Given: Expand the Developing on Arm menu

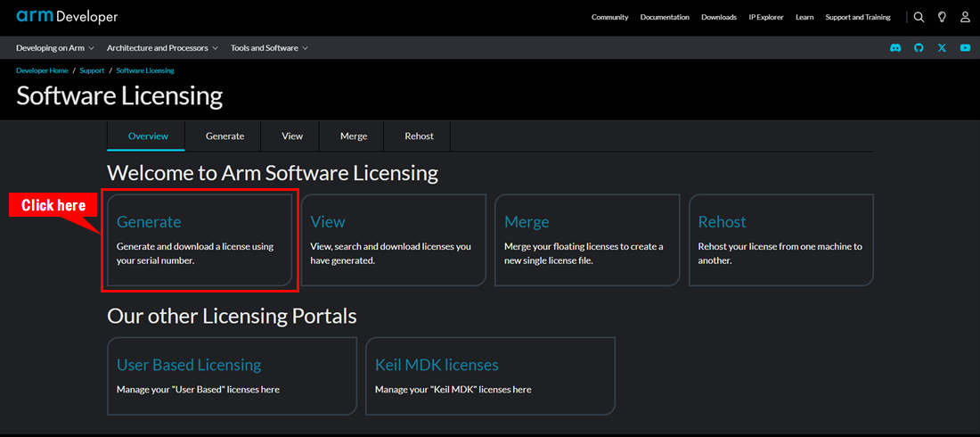Looking at the screenshot, I should tap(55, 48).
